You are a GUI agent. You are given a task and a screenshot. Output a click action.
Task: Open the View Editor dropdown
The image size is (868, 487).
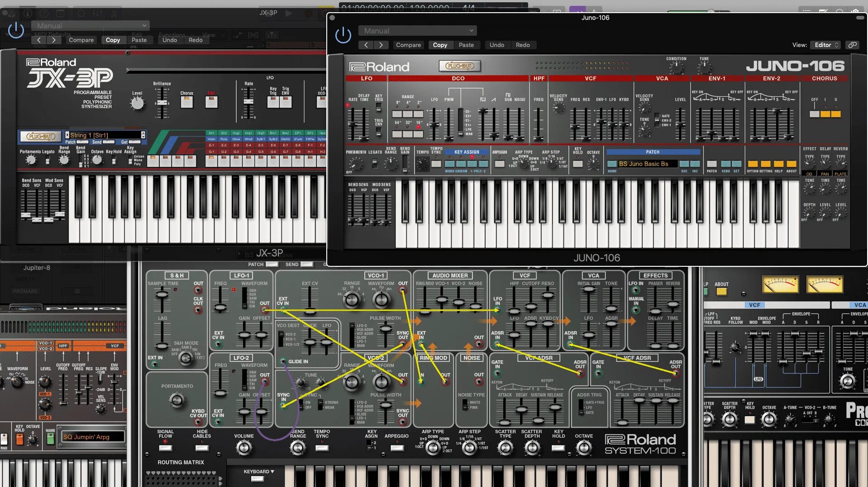click(826, 45)
